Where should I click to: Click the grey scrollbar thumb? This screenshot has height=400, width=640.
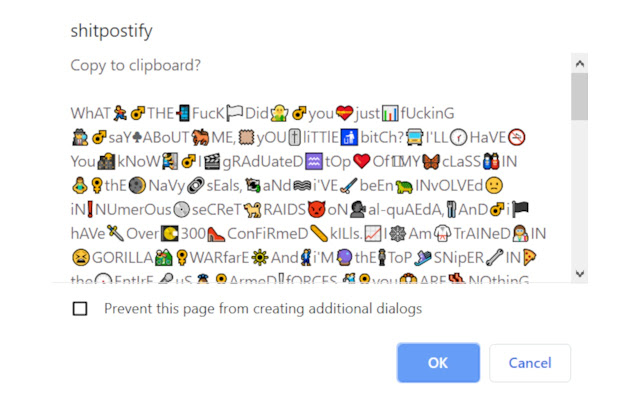click(580, 97)
